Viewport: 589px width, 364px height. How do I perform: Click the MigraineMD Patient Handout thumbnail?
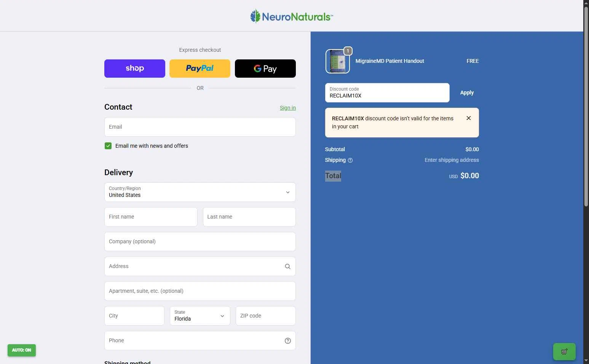point(337,61)
